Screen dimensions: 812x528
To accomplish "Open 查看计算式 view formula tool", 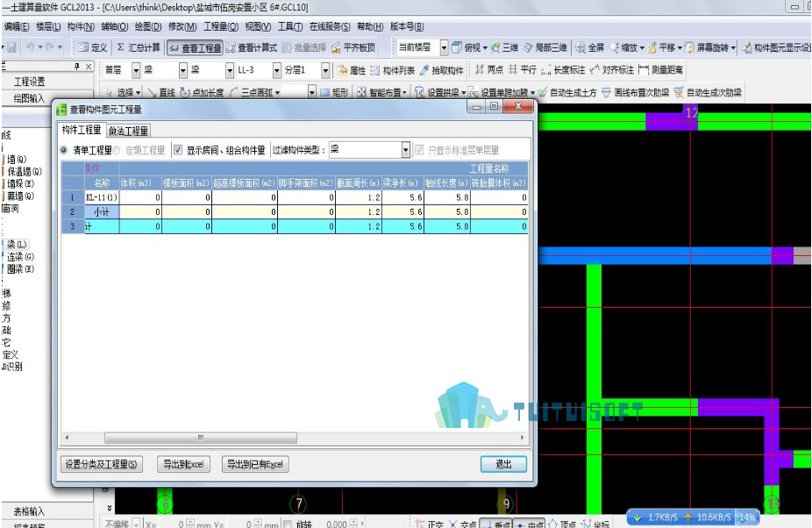I will [252, 47].
